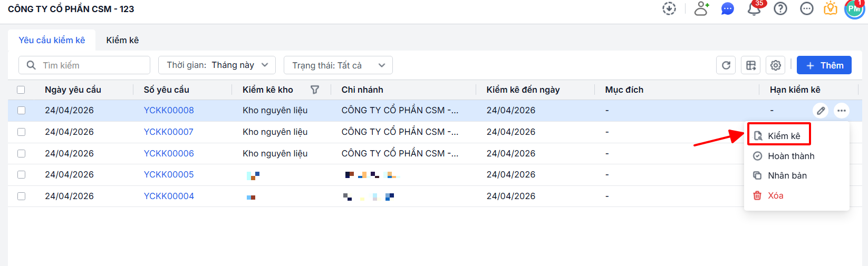Screen dimensions: 868x266
Task: Click the refresh list icon
Action: click(726, 65)
